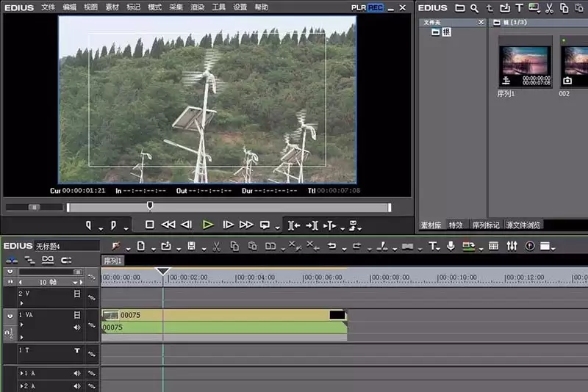Click the timeline new sequence icon
This screenshot has width=588, height=392.
coord(141,246)
